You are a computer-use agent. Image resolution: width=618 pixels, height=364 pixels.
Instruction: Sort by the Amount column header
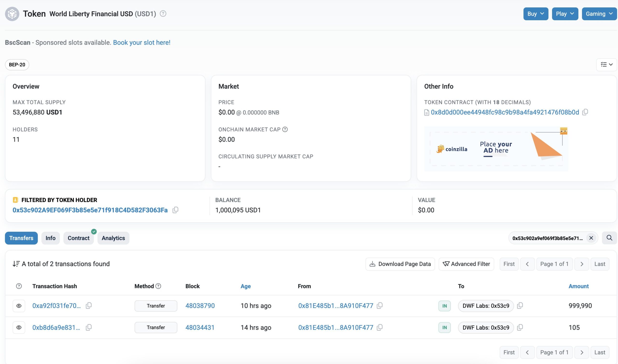[578, 286]
